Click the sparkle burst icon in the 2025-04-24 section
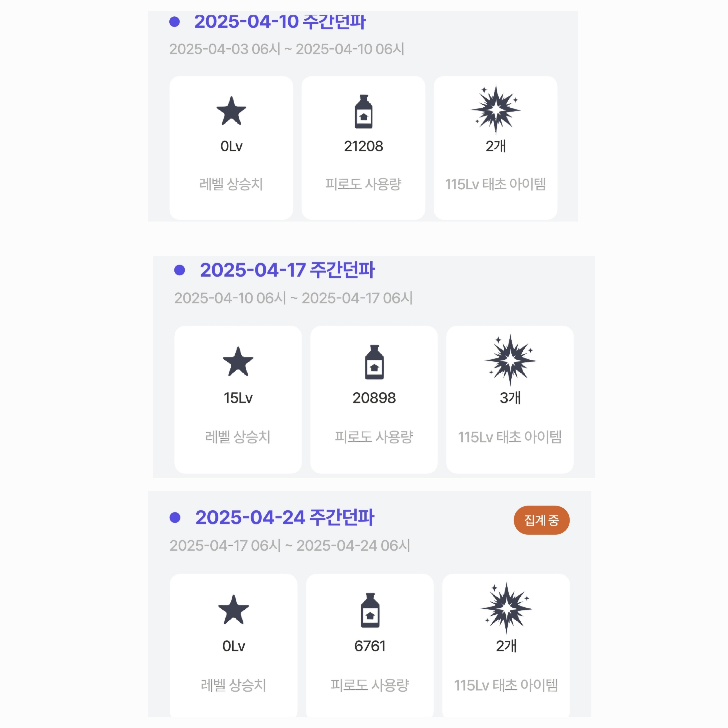 tap(506, 608)
